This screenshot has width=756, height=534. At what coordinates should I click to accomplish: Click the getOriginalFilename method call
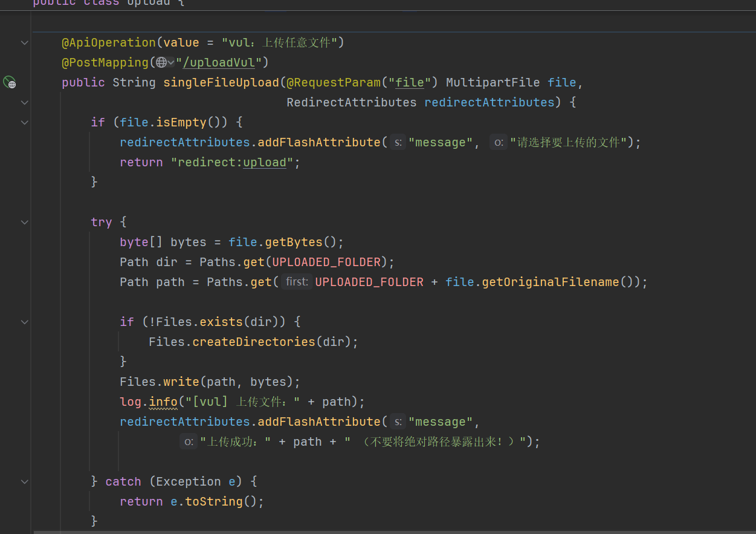(x=551, y=282)
